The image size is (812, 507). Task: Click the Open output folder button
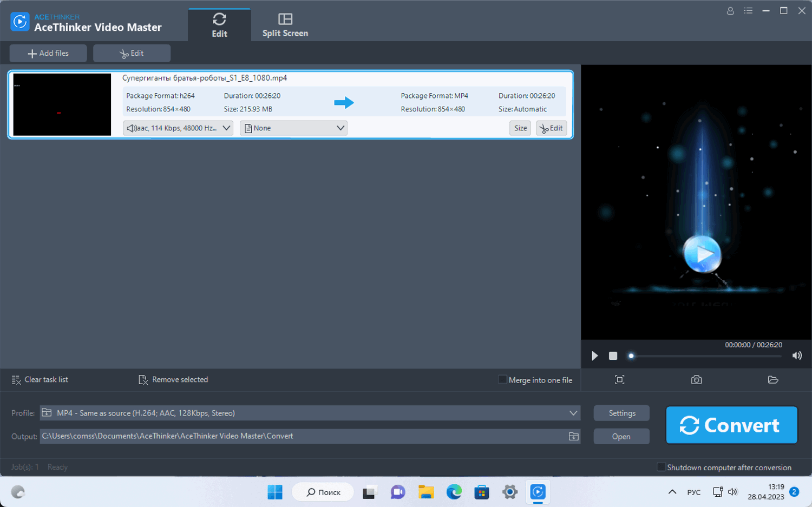(621, 437)
